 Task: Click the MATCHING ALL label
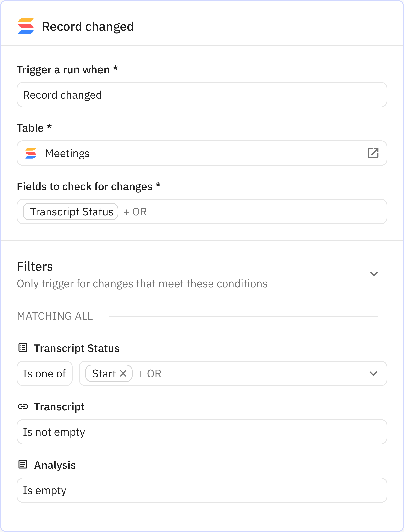(55, 316)
